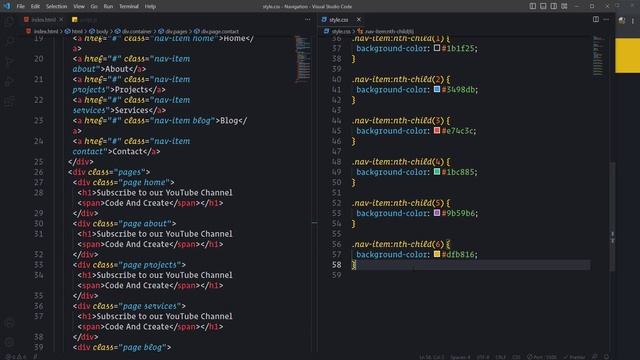This screenshot has width=640, height=360.
Task: Open the Extensions view
Action: (x=9, y=101)
